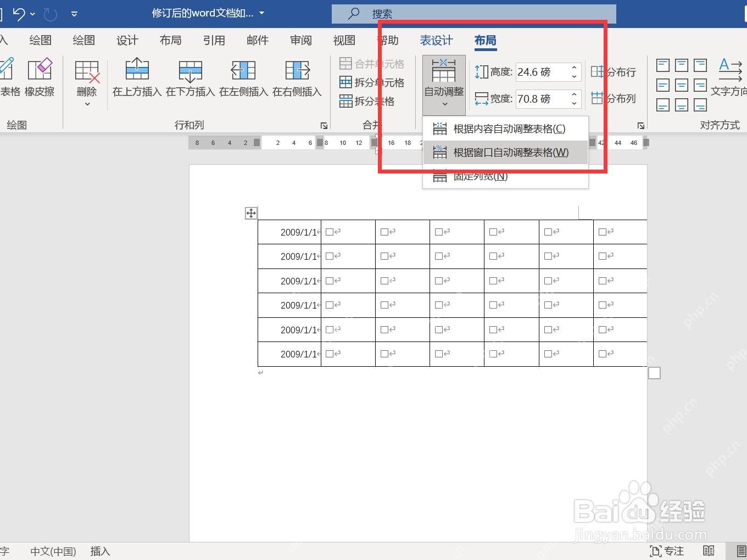Choose the bottom-right cell alignment icon
Screen dimensions: 747x560
point(700,105)
